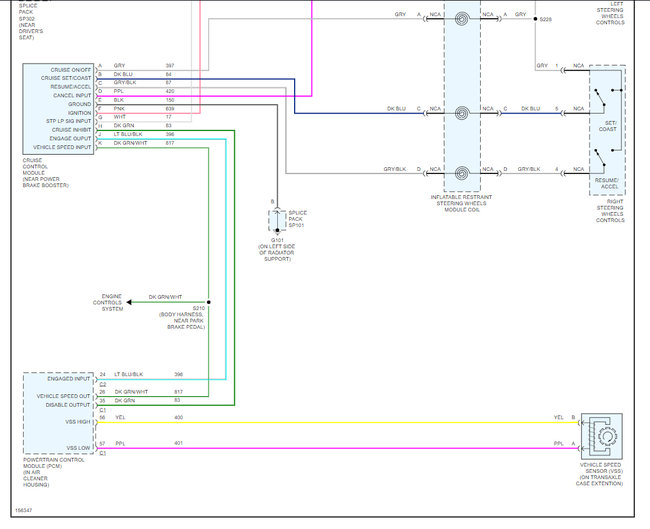Click PCM pin number 57
The image size is (650, 529).
[102, 444]
